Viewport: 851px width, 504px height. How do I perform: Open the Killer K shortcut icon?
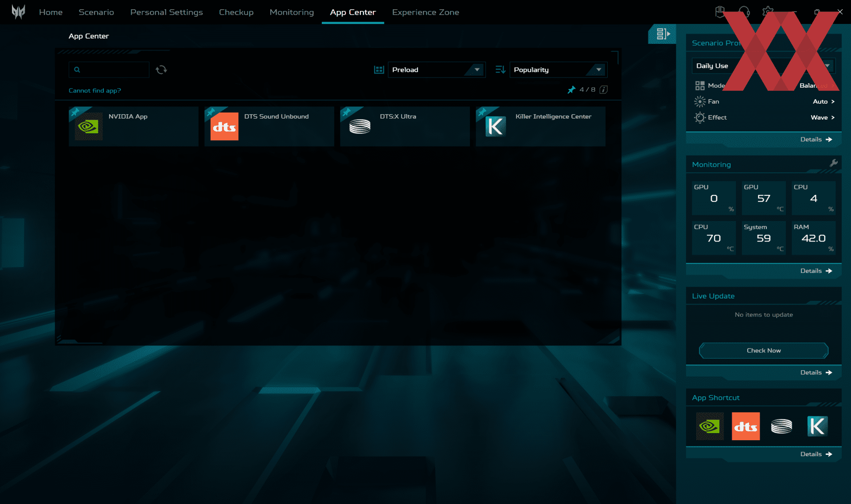tap(817, 426)
